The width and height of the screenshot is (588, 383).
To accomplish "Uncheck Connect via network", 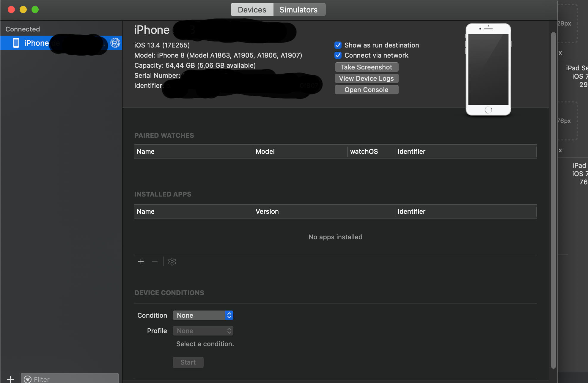I will tap(338, 55).
